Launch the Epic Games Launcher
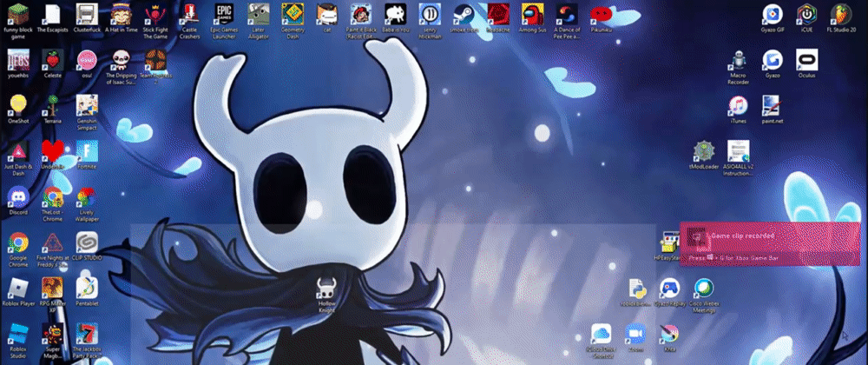The height and width of the screenshot is (365, 868). (224, 21)
